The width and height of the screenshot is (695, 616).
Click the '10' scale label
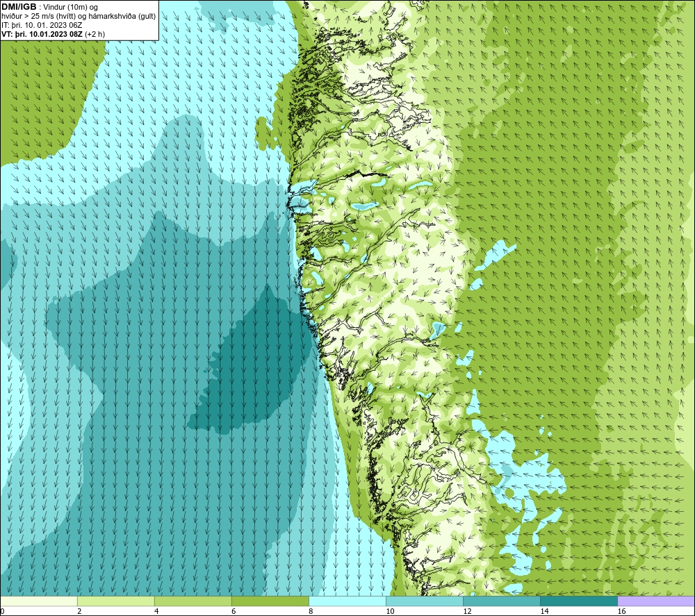(390, 611)
